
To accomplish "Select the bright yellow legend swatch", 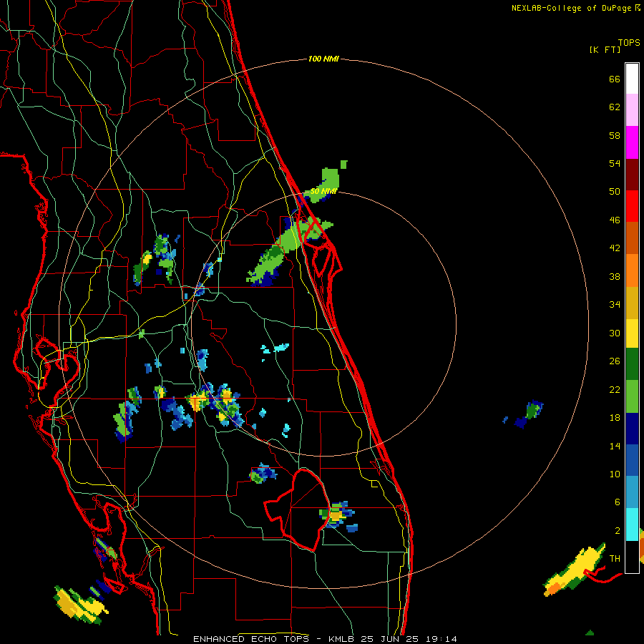I will (632, 333).
